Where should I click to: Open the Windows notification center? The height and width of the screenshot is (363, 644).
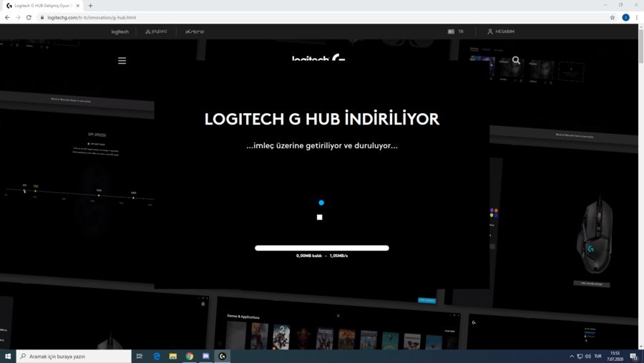(634, 357)
